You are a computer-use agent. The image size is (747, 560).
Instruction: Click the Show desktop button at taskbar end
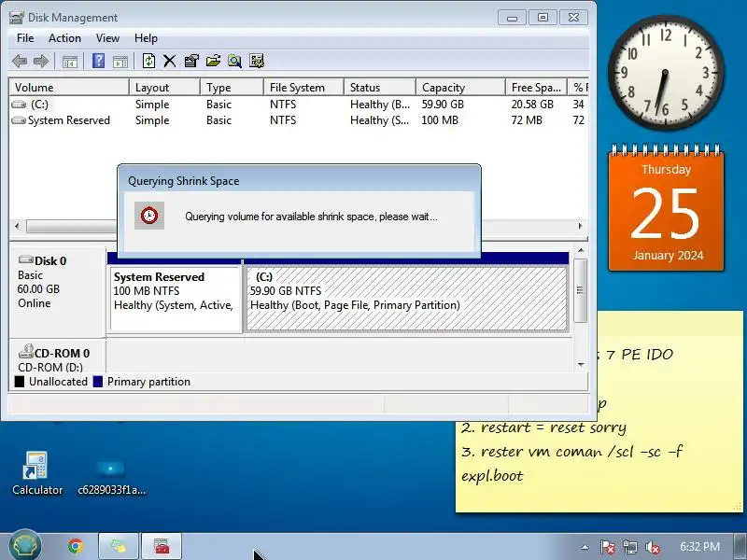[x=741, y=546]
